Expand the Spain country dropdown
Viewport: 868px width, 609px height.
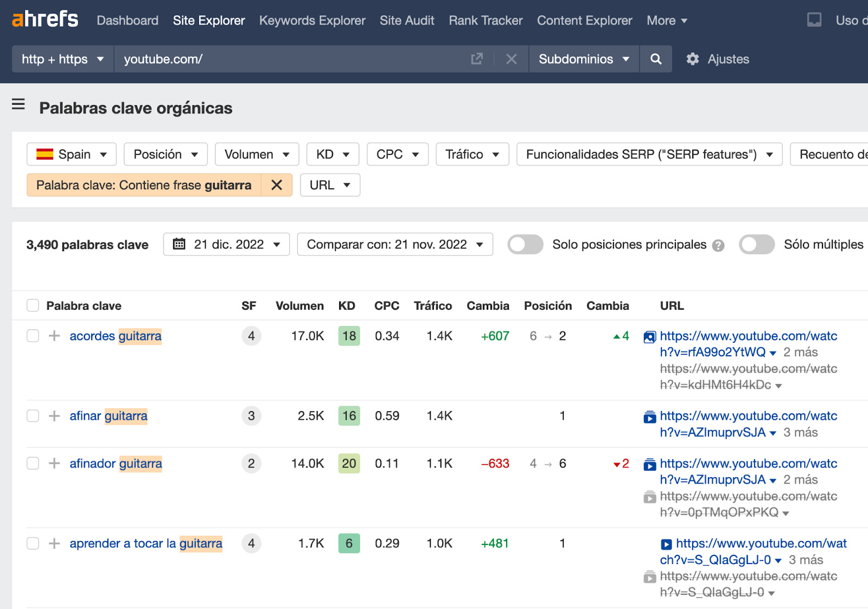point(72,155)
